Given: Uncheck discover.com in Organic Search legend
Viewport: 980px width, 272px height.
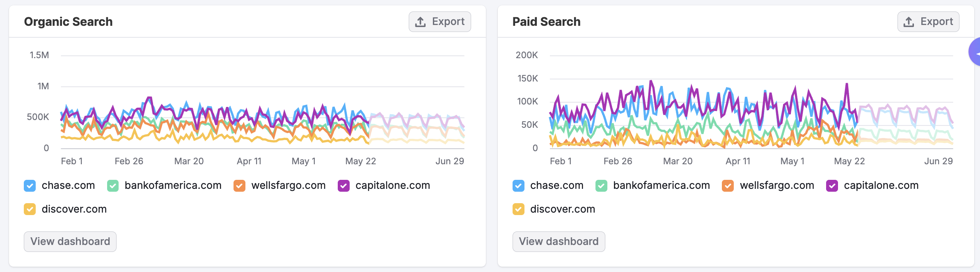Looking at the screenshot, I should point(30,209).
